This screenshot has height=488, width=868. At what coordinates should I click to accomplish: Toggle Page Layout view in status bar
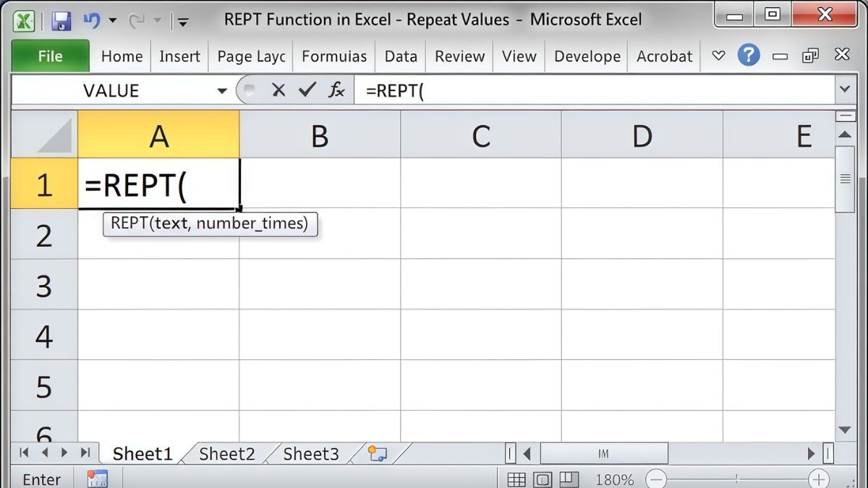543,479
